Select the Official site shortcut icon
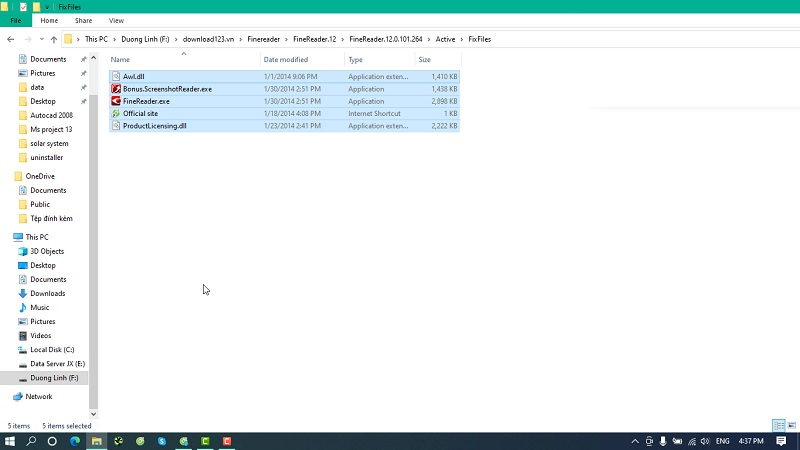Viewport: 800px width, 450px height. 116,113
